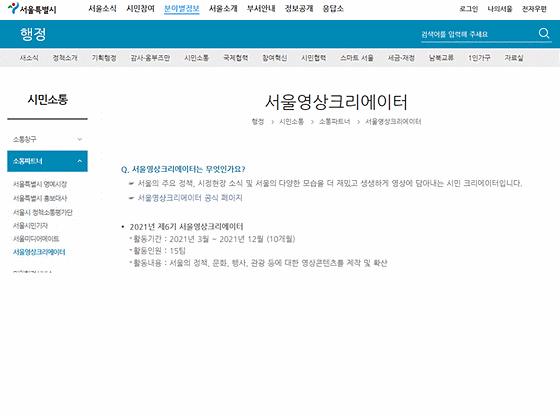560x418 pixels.
Task: Click 소통파트너 in the breadcrumb
Action: [x=334, y=122]
